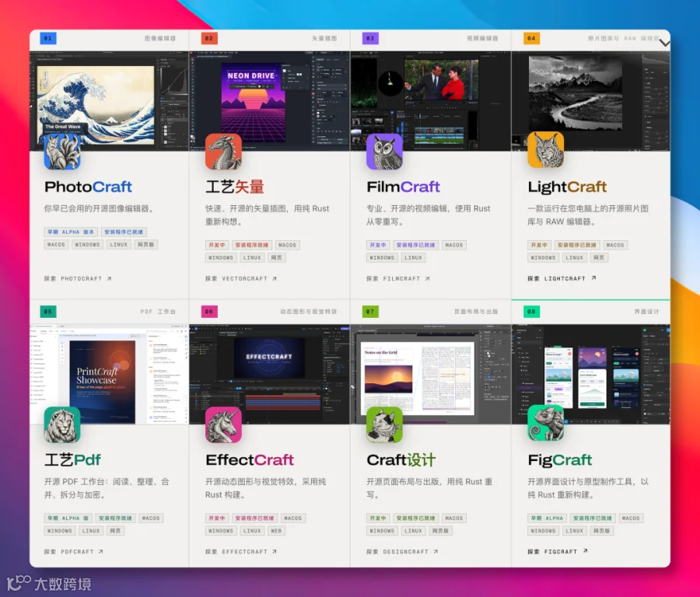Open the 探索 FILMCRAFT link
This screenshot has height=597, width=700.
(x=397, y=278)
